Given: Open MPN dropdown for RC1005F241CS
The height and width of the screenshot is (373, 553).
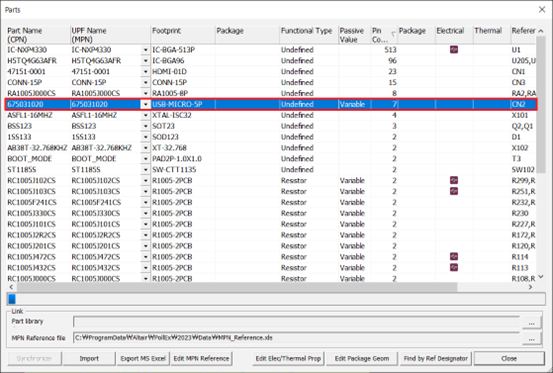Looking at the screenshot, I should point(145,203).
